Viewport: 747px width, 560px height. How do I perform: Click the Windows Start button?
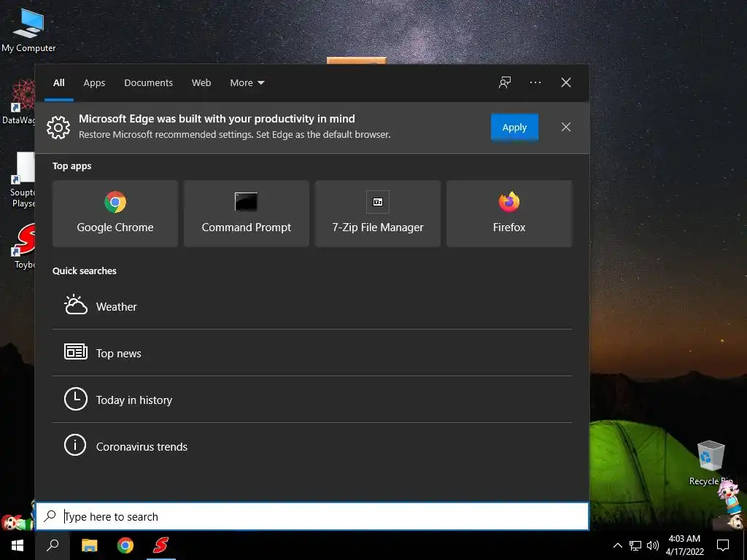point(18,545)
